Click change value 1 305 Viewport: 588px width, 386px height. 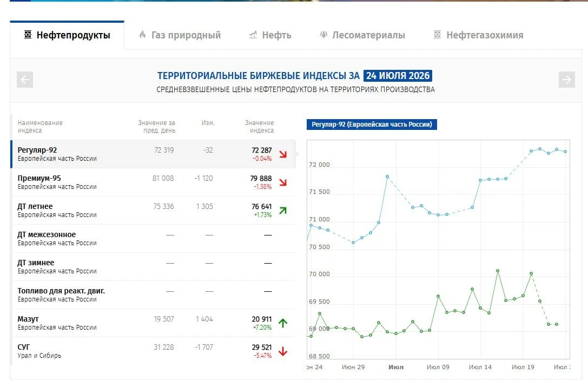[x=204, y=207]
